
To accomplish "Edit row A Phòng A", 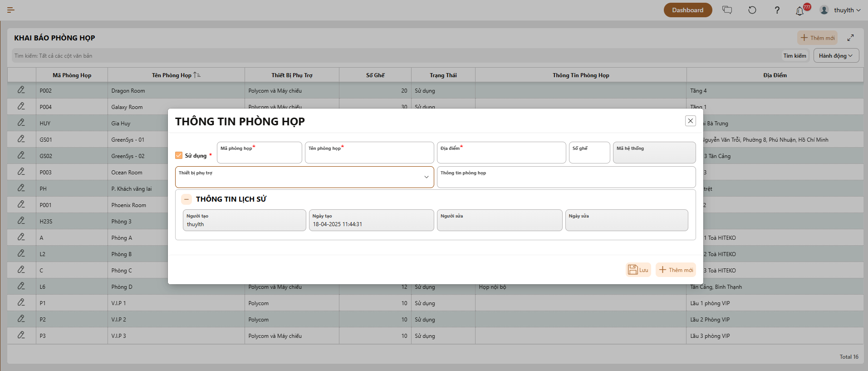I will [21, 237].
